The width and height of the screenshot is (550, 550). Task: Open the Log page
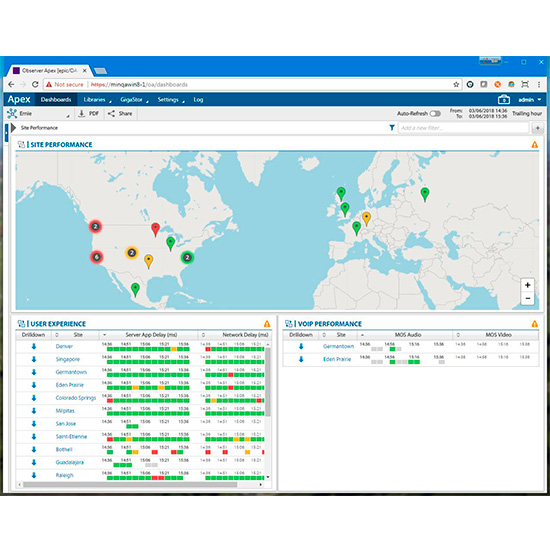(x=198, y=100)
